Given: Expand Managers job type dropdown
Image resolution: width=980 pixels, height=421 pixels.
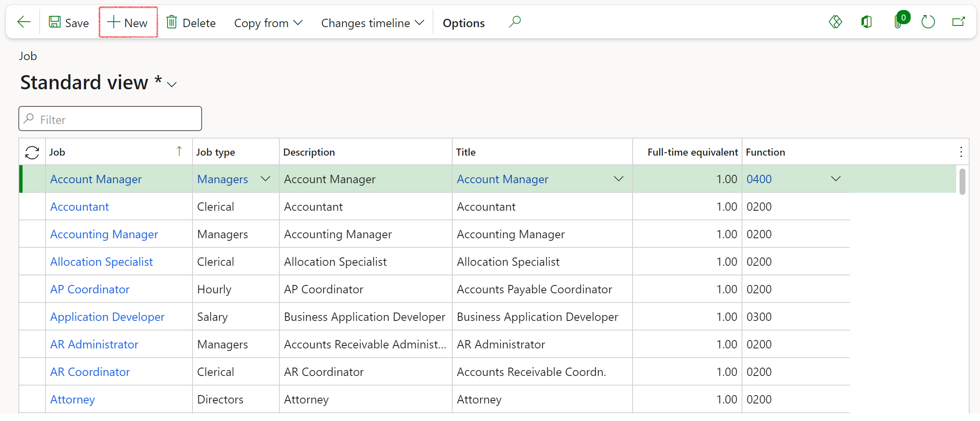Looking at the screenshot, I should [x=265, y=179].
